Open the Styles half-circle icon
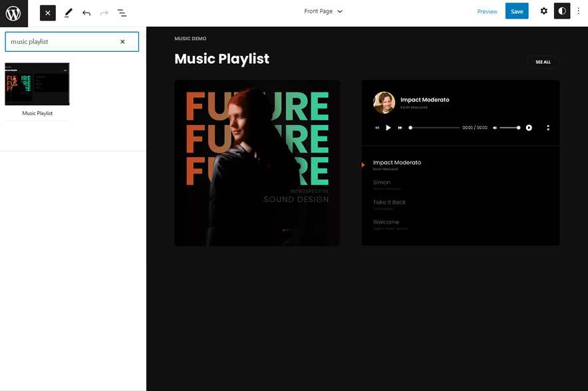The height and width of the screenshot is (391, 588). tap(562, 11)
